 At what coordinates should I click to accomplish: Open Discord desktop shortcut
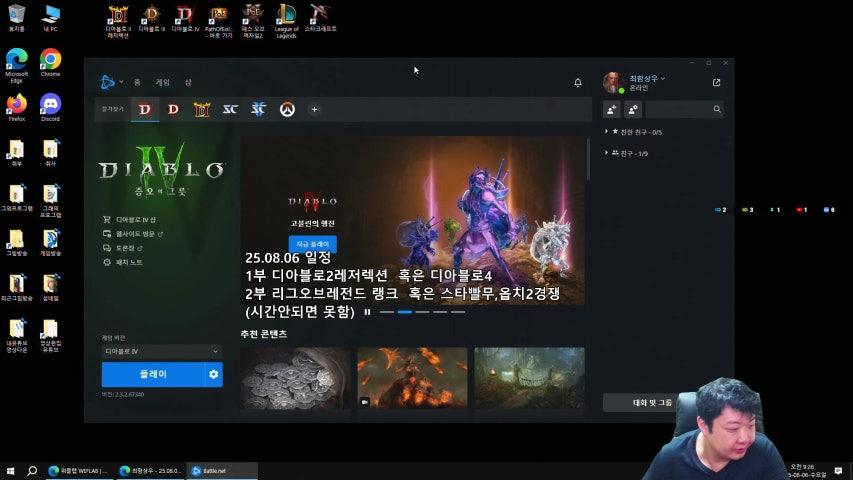[50, 107]
